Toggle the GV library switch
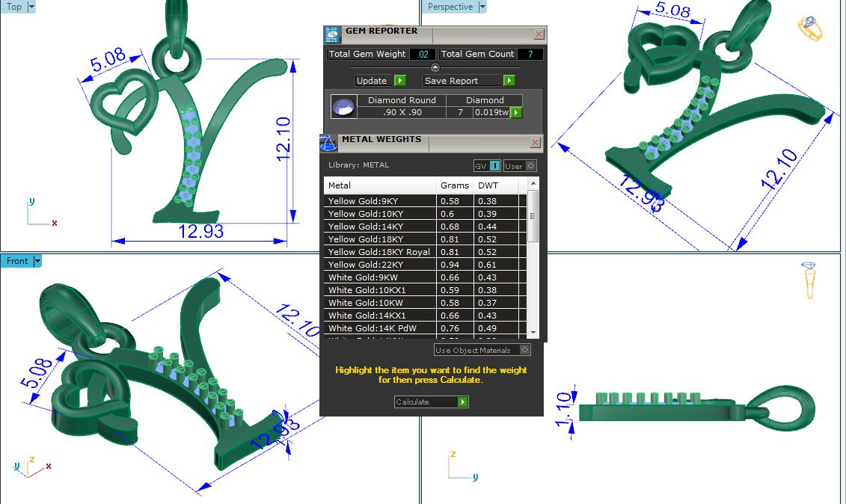The width and height of the screenshot is (846, 504). coord(494,166)
